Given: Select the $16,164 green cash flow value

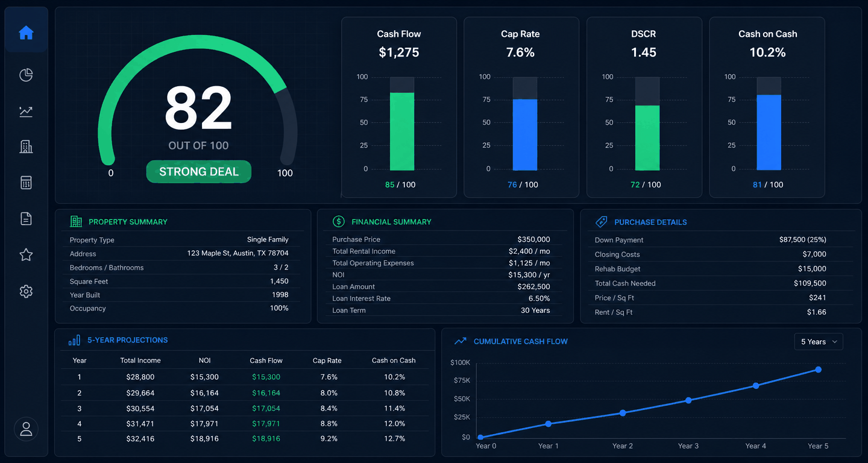Looking at the screenshot, I should (x=266, y=393).
